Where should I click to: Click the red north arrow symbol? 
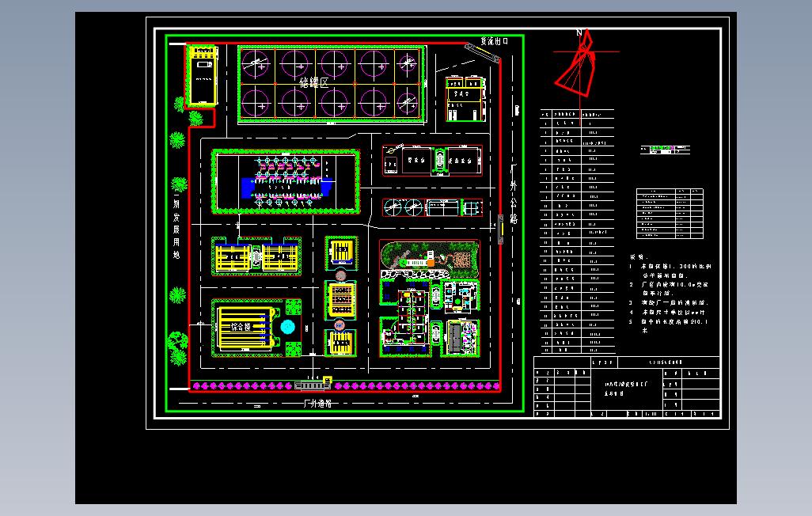(578, 63)
